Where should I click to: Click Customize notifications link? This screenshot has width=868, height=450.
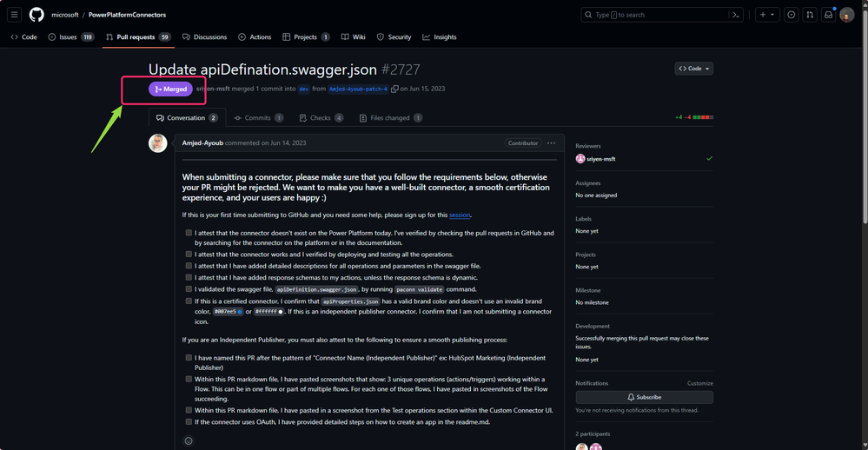pos(699,383)
